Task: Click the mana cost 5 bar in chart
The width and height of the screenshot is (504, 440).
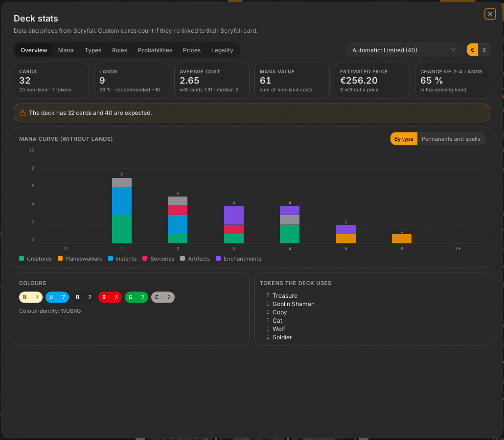Action: [346, 234]
